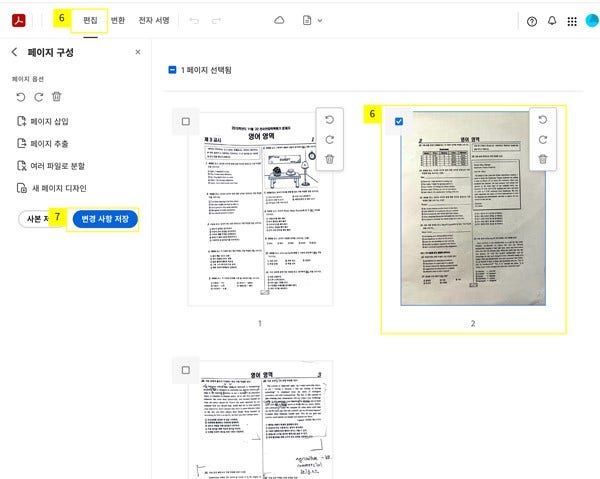Open cloud storage icon in toolbar
Viewport: 600px width, 479px height.
point(279,20)
